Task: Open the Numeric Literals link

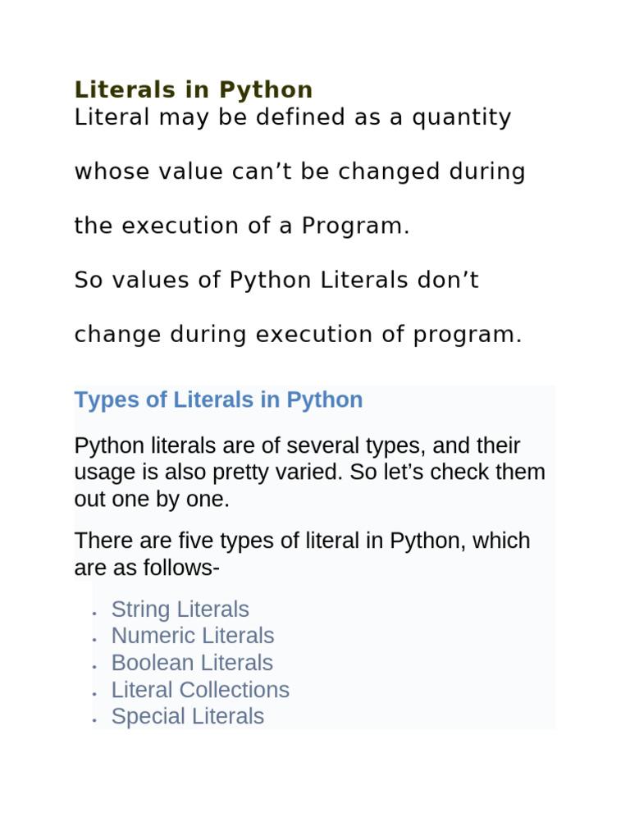Action: (x=193, y=636)
